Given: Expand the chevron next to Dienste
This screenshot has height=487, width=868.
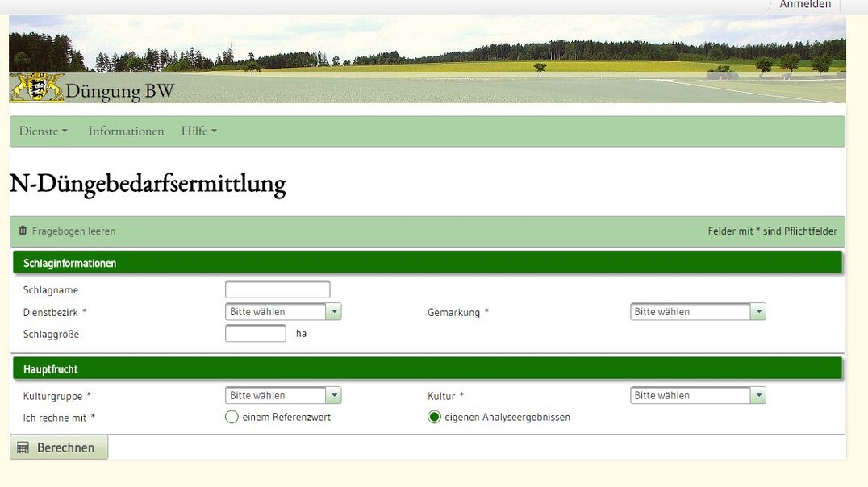Looking at the screenshot, I should click(64, 131).
